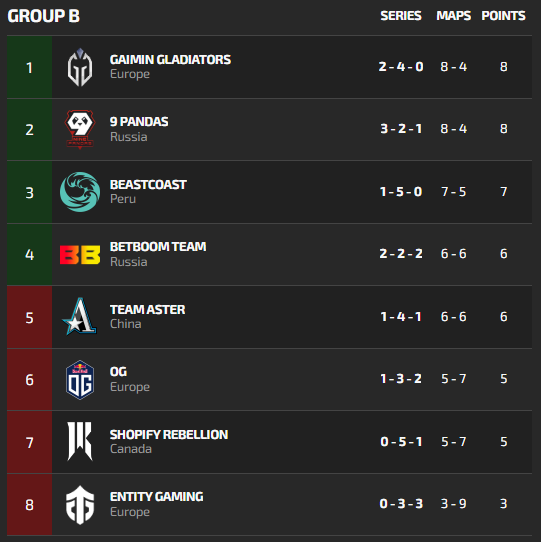Open the Shopify Rebellion team link
Viewport: 541px width, 542px height.
pos(169,434)
